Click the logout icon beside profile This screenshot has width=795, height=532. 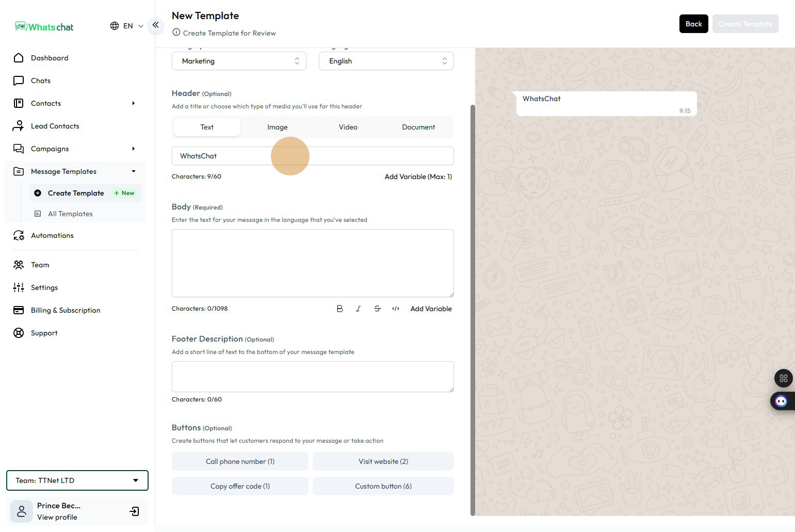click(x=134, y=511)
